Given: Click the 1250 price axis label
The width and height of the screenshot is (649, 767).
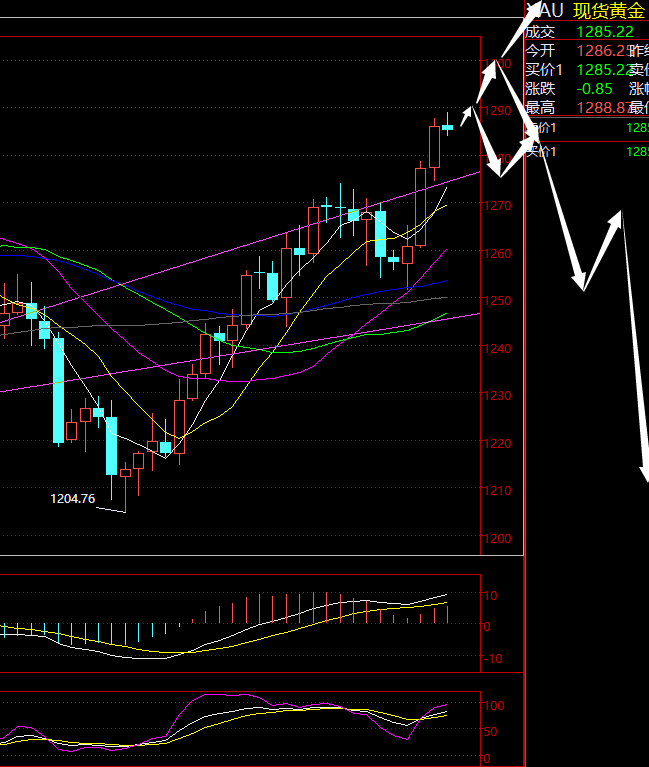Looking at the screenshot, I should [x=498, y=300].
